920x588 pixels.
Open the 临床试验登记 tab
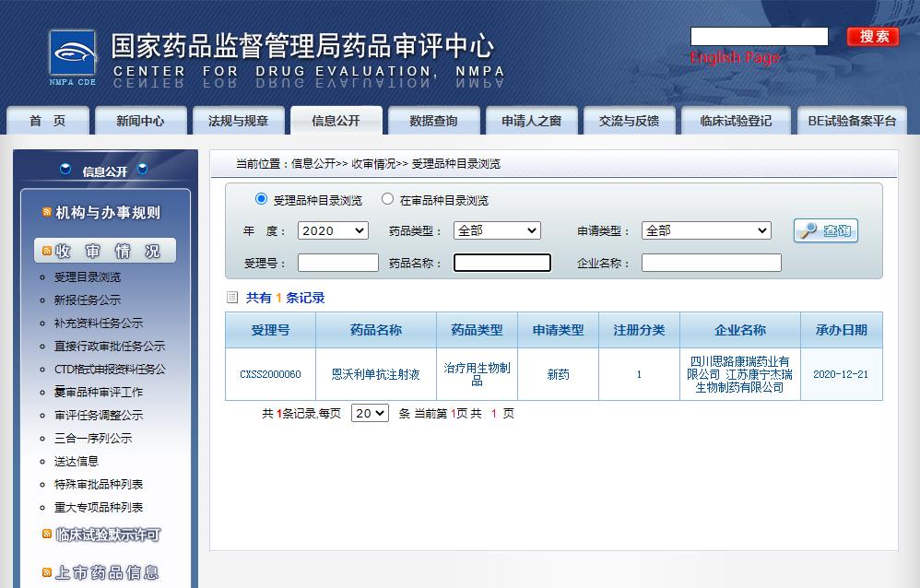pyautogui.click(x=735, y=121)
